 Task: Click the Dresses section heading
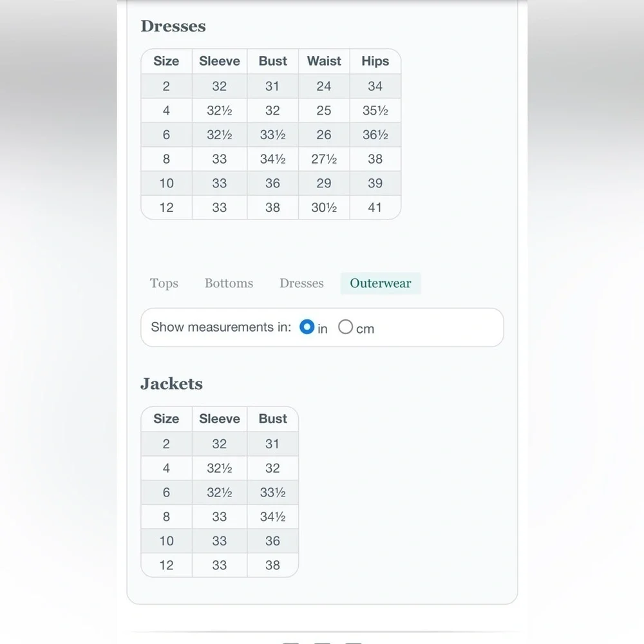[173, 26]
